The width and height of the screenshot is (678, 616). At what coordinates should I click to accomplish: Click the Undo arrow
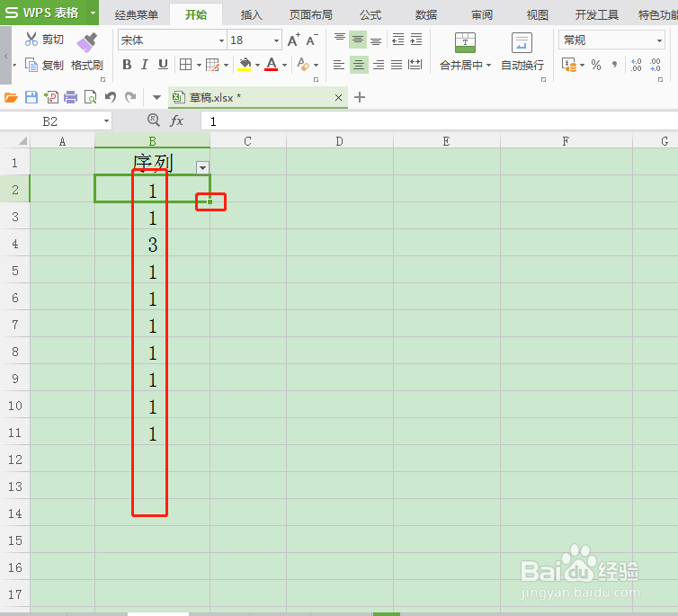(x=111, y=97)
